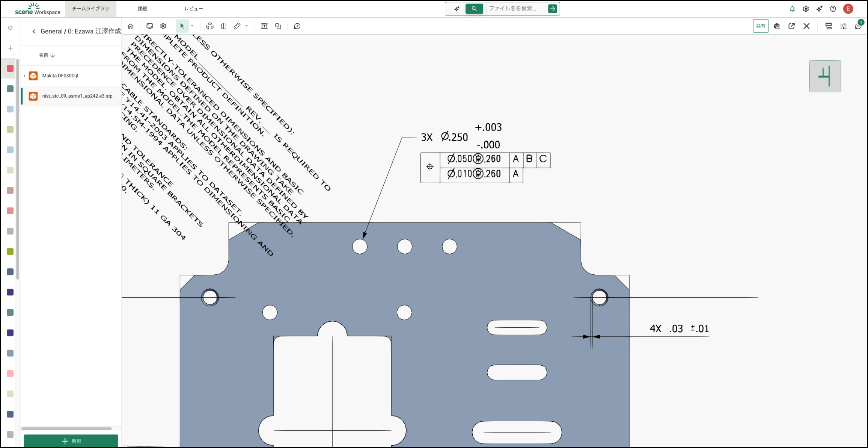Toggle AI search mode sparkle button
This screenshot has width=868, height=448.
tap(457, 9)
